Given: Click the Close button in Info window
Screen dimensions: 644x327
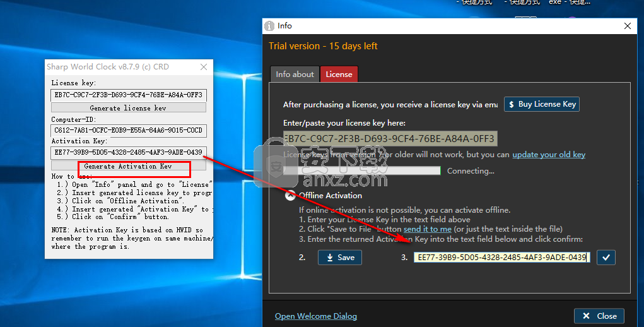Looking at the screenshot, I should [599, 316].
